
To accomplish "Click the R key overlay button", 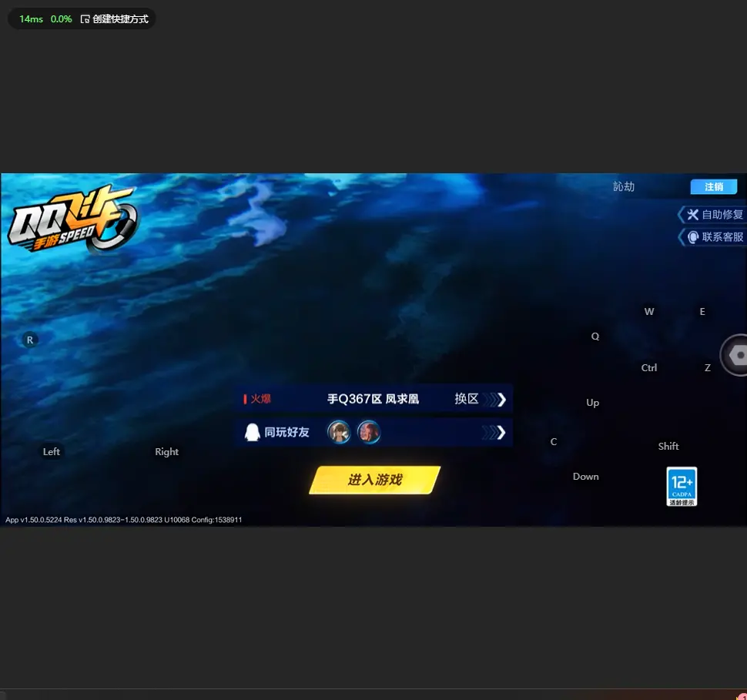I will click(30, 340).
